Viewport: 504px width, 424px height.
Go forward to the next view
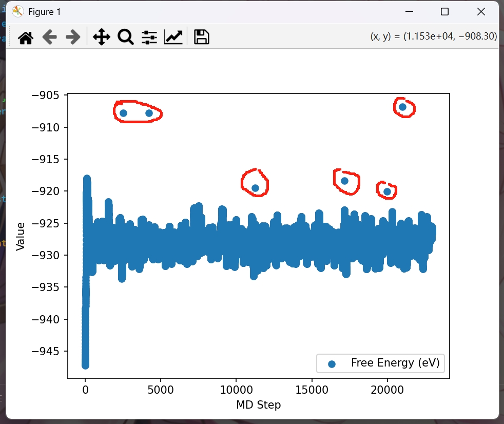(73, 37)
